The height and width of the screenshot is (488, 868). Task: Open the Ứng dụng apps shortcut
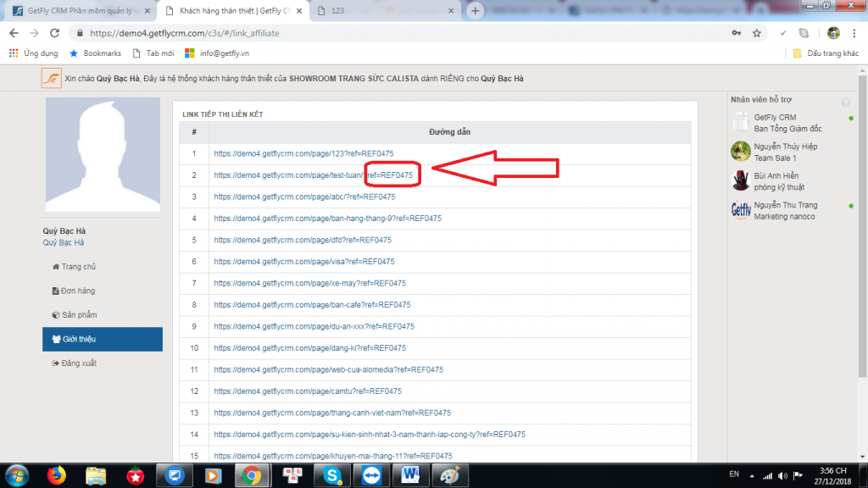(x=34, y=53)
